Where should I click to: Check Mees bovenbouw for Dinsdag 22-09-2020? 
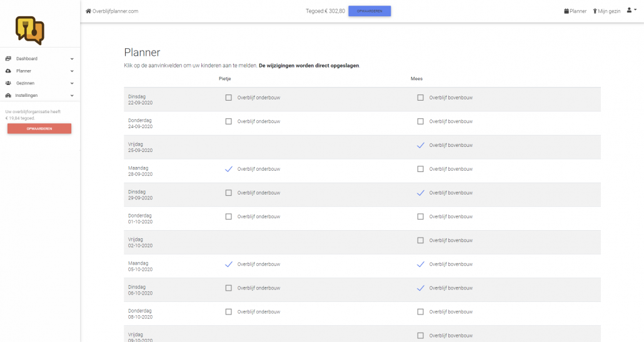[x=420, y=98]
